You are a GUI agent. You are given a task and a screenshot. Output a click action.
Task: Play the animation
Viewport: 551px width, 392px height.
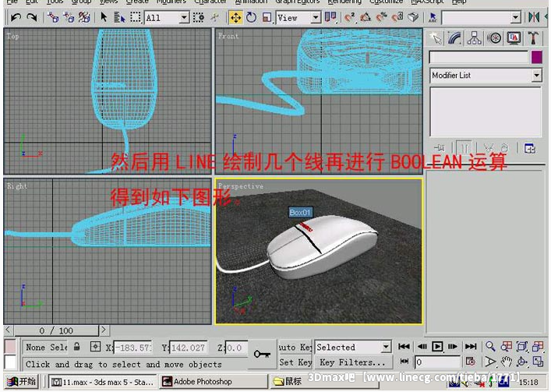pos(437,347)
